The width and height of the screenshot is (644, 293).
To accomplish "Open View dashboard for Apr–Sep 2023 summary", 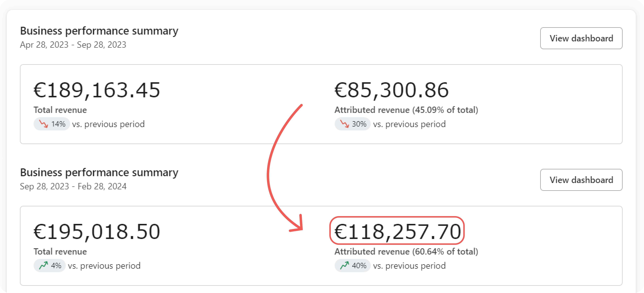I will point(581,38).
